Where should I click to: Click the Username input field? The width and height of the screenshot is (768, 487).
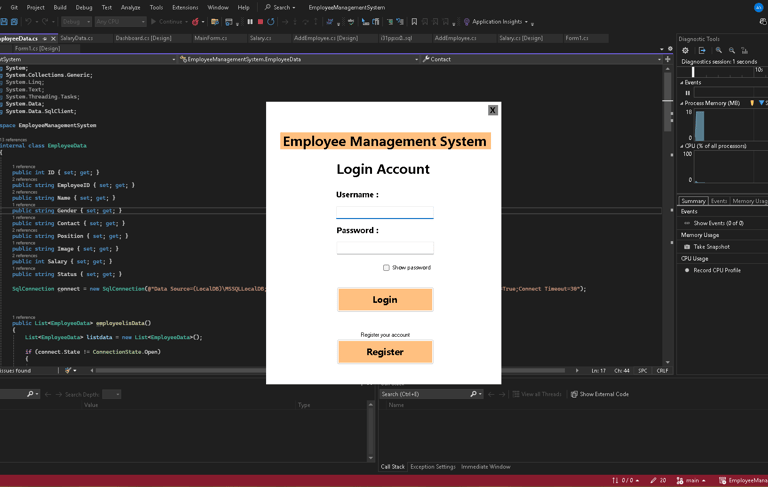385,211
